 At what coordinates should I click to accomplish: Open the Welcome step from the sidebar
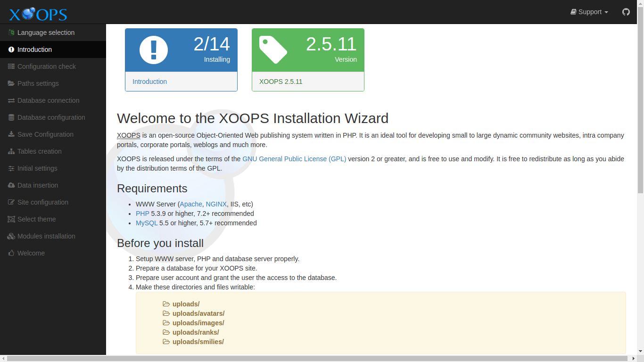32,253
